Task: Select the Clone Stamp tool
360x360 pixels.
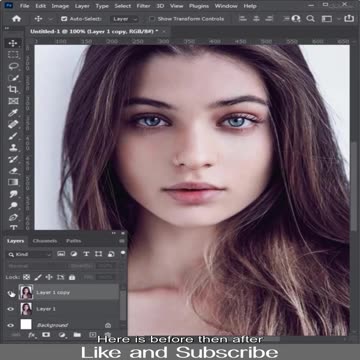Action: 13,148
